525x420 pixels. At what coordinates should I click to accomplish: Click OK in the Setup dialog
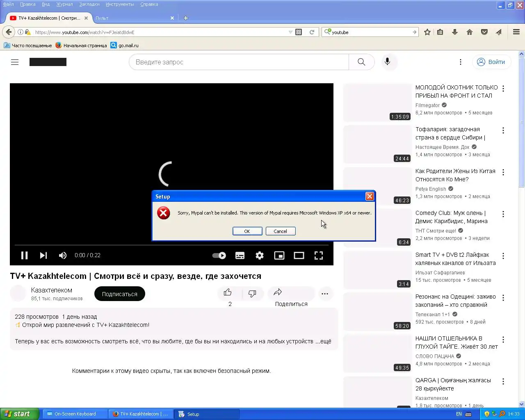[247, 231]
